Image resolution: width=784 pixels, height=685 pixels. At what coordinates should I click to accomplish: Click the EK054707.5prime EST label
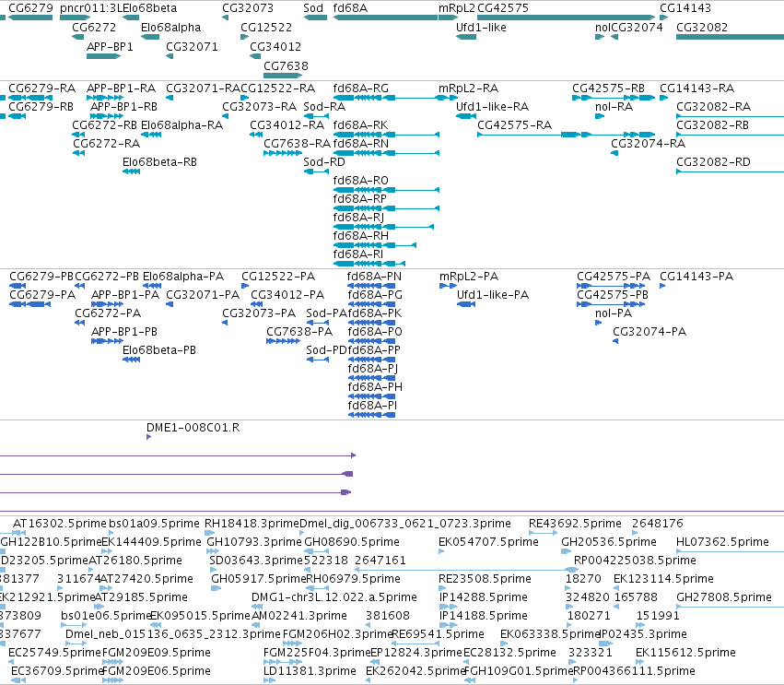pyautogui.click(x=488, y=542)
